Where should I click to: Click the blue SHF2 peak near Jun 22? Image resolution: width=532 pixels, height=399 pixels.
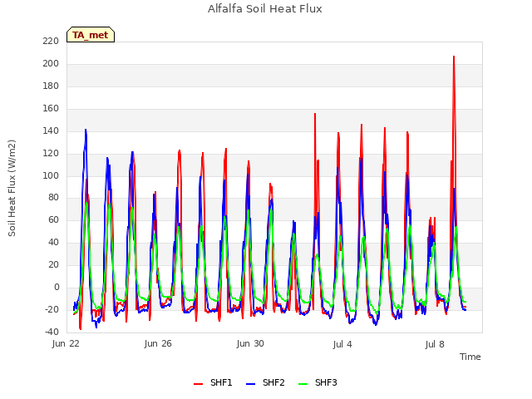click(86, 130)
